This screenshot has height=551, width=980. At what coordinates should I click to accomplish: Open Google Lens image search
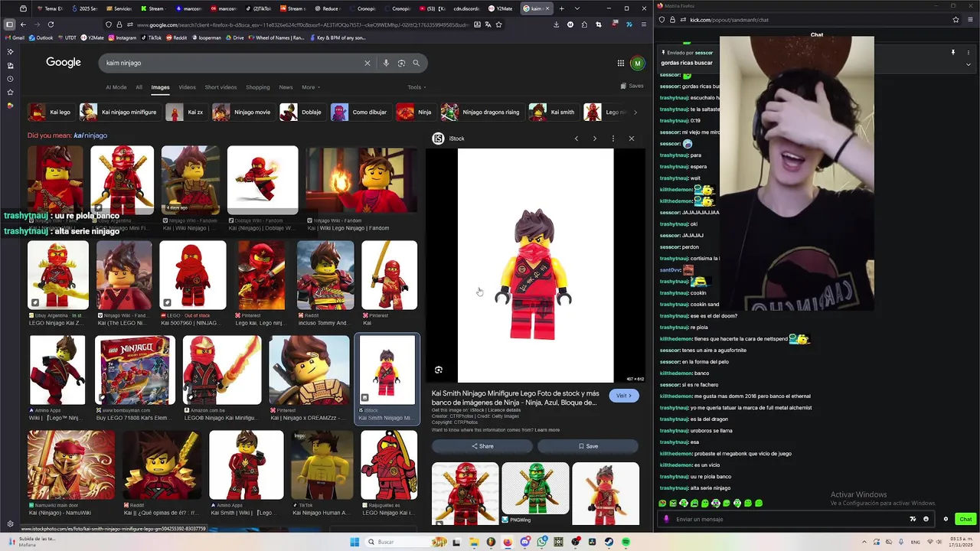[x=401, y=63]
